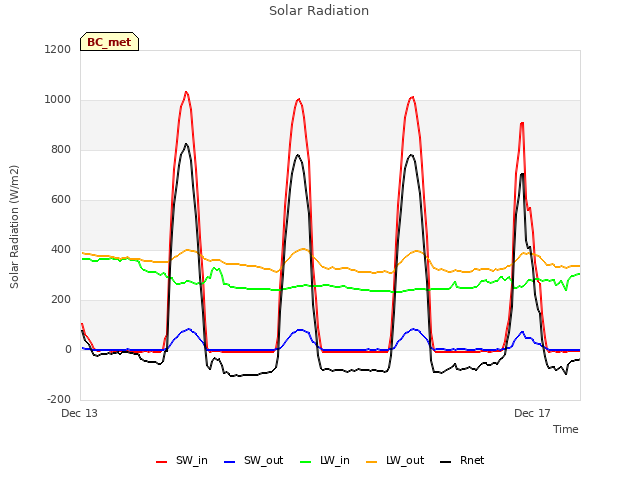Viewport: 640px width, 480px height.
Task: Click the 0 y-axis tick label
Action: 68,349
